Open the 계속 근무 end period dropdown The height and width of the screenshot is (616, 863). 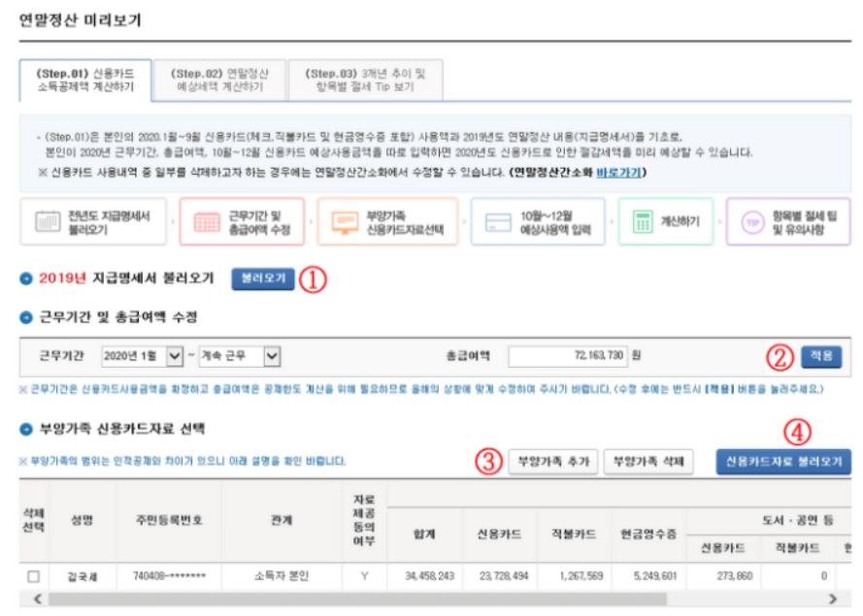pyautogui.click(x=240, y=356)
